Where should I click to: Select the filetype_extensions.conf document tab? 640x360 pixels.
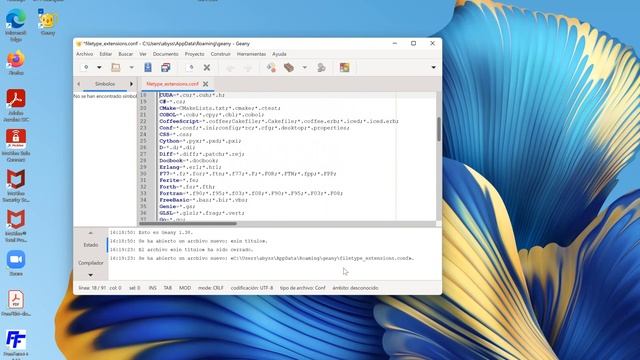click(172, 84)
